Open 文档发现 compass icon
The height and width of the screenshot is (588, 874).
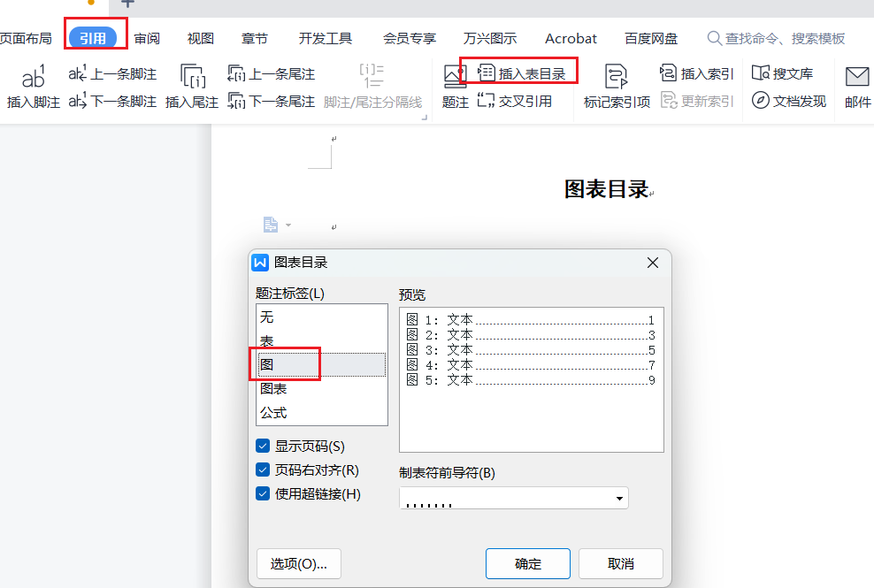pos(760,102)
